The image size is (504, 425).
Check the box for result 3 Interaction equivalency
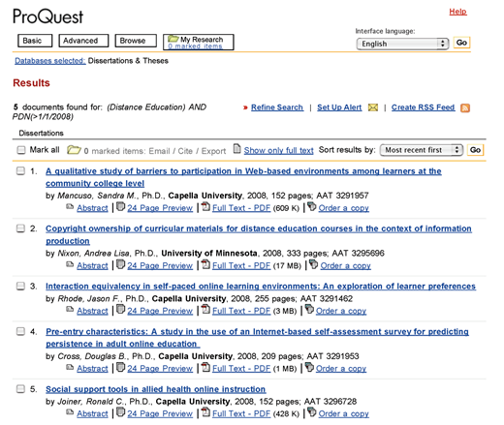[20, 287]
